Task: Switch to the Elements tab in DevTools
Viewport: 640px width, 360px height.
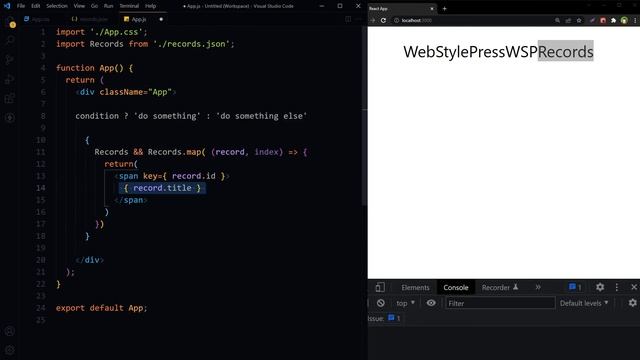Action: (415, 288)
